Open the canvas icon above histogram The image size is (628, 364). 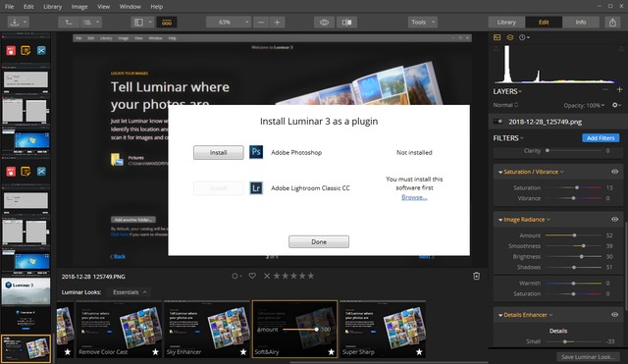click(497, 37)
